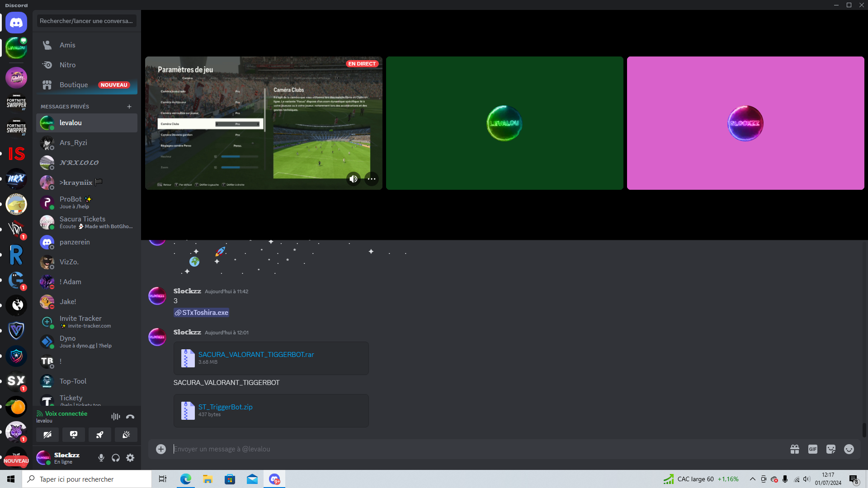Open user settings gear
Screen dimensions: 868x488
[130, 458]
